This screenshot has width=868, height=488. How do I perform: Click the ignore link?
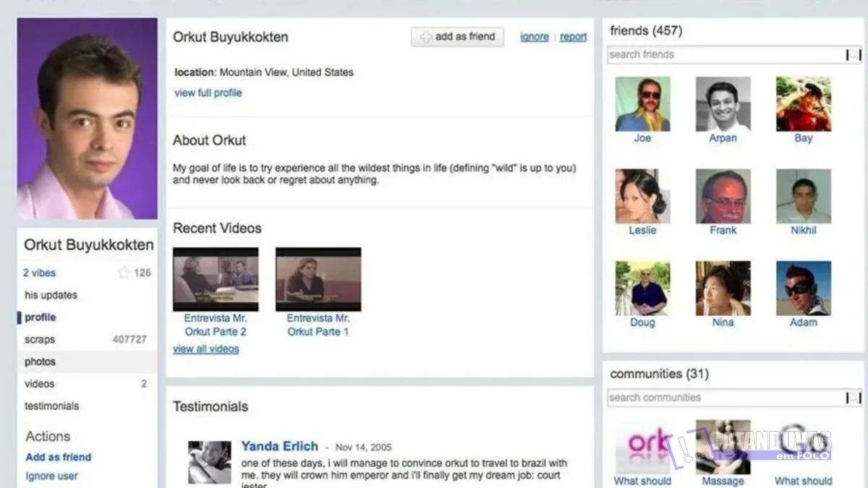[535, 37]
